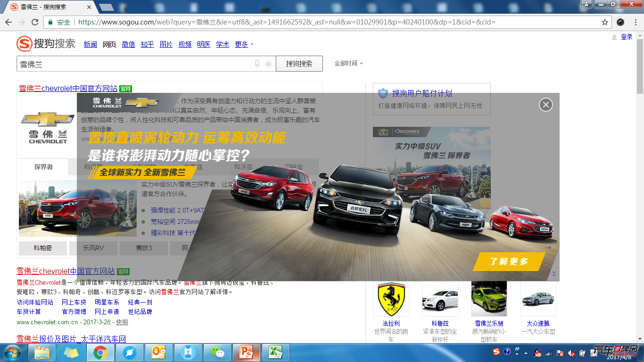
Task: Switch to PowerPoint in the taskbar
Action: (x=247, y=352)
